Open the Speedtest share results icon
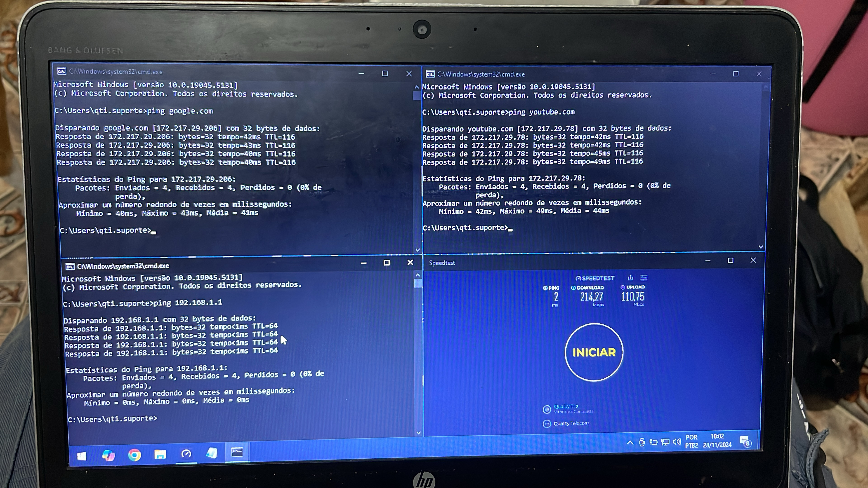868x488 pixels. click(630, 278)
